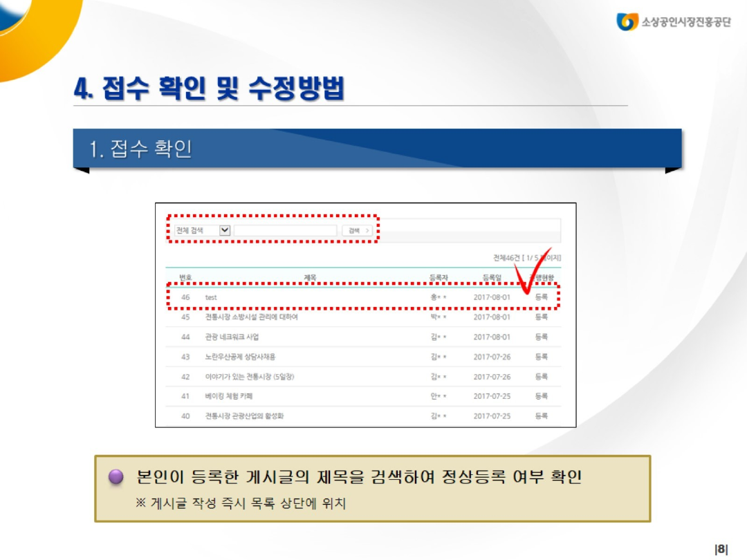Click the 제목 column header
Image resolution: width=747 pixels, height=560 pixels.
click(x=310, y=278)
